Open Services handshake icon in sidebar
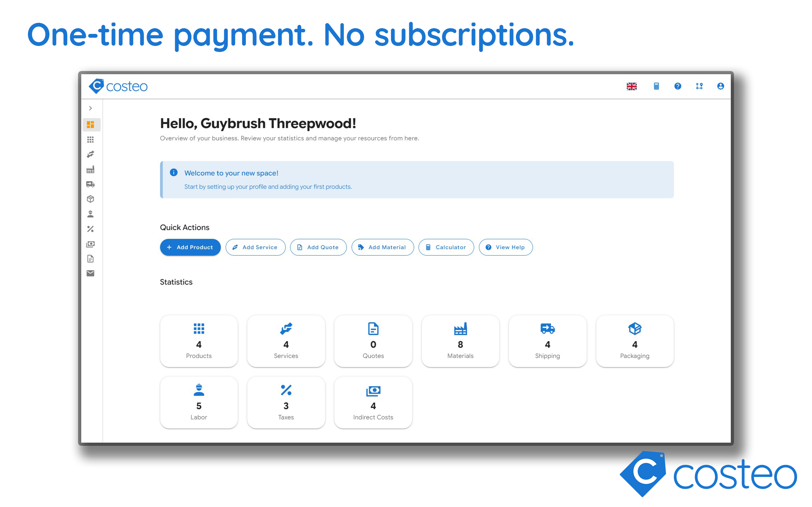Image resolution: width=812 pixels, height=507 pixels. (x=90, y=154)
